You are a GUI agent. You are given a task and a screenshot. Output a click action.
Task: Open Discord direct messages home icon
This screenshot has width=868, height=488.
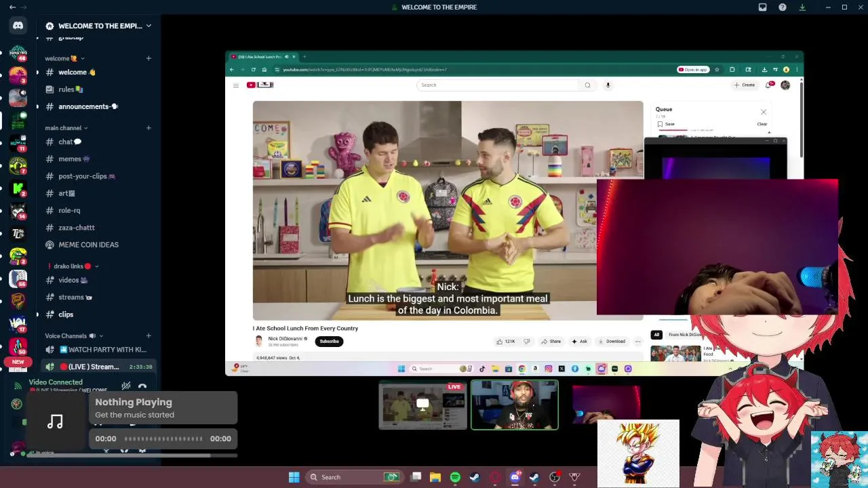click(18, 26)
